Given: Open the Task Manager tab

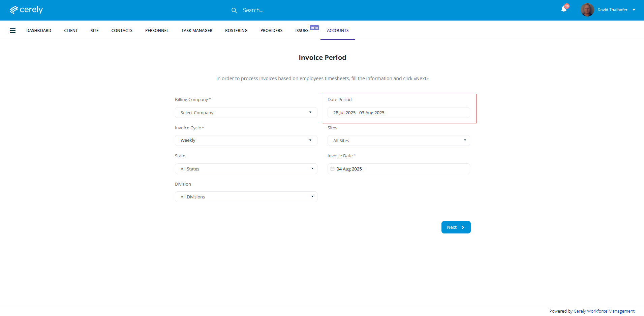Looking at the screenshot, I should (x=197, y=30).
